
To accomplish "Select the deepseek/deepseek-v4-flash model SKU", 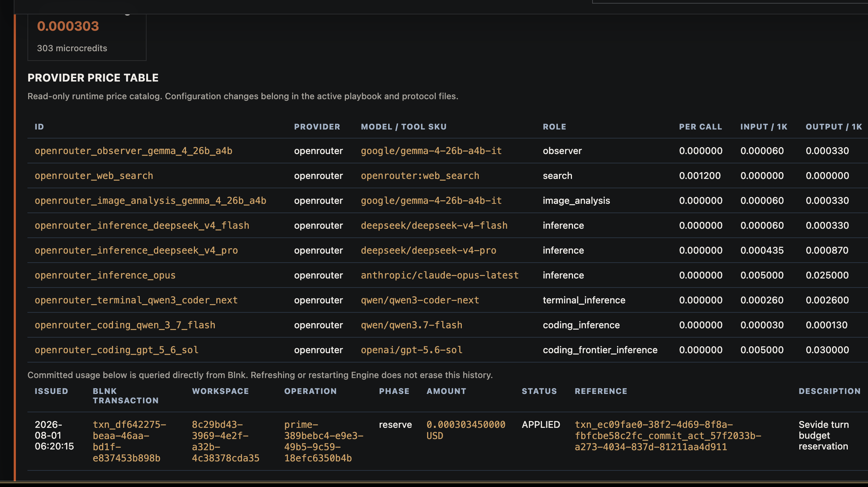I will 434,225.
